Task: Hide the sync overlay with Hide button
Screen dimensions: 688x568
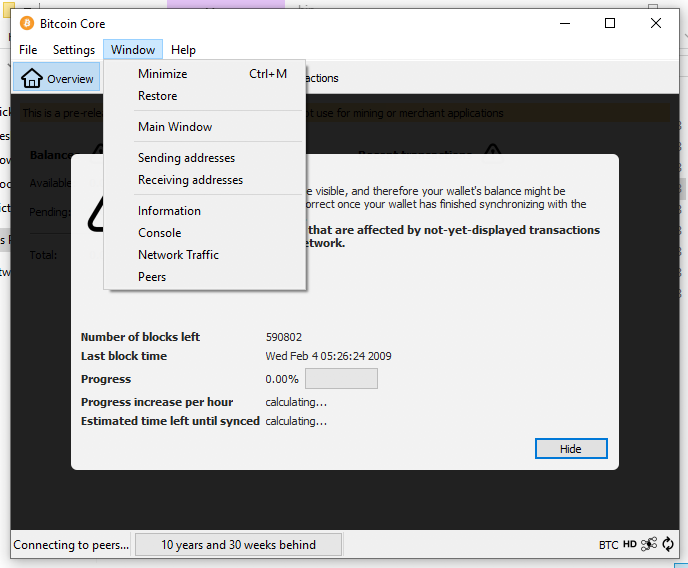Action: point(571,448)
